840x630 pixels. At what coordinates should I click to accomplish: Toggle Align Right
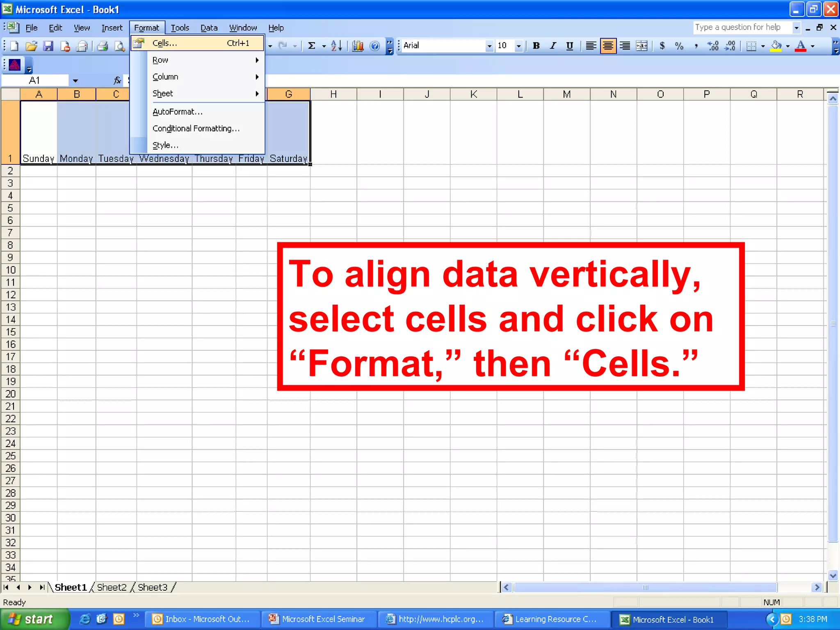tap(625, 46)
